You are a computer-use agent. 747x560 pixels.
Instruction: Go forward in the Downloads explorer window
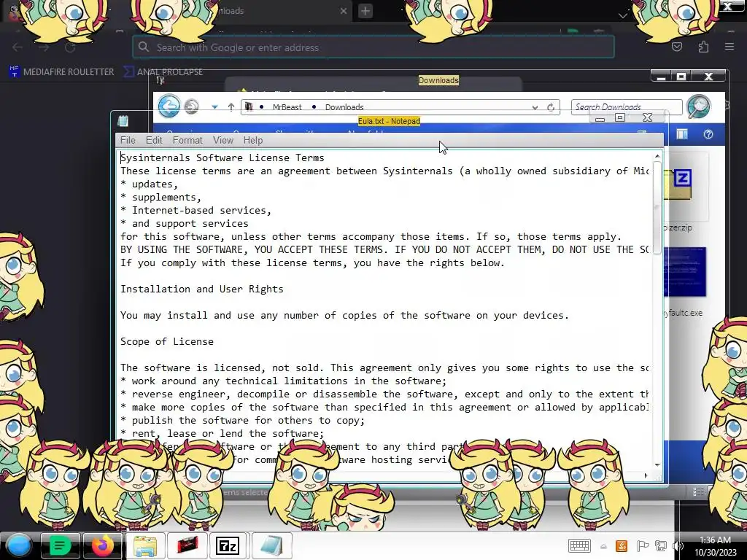[x=192, y=106]
